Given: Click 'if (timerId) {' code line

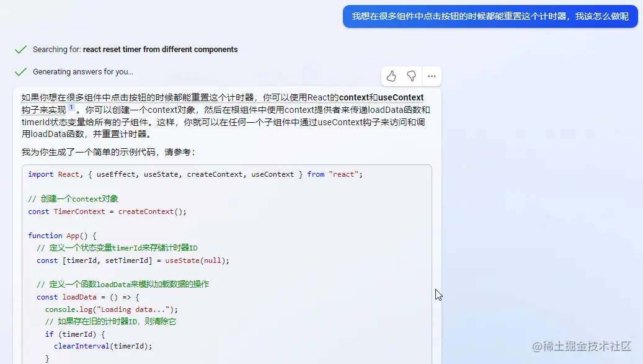Looking at the screenshot, I should pos(75,334).
